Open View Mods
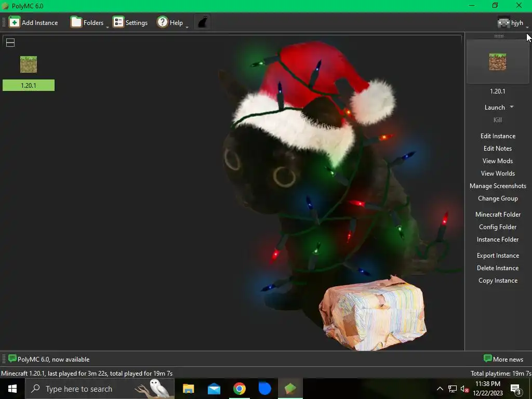 pos(498,161)
